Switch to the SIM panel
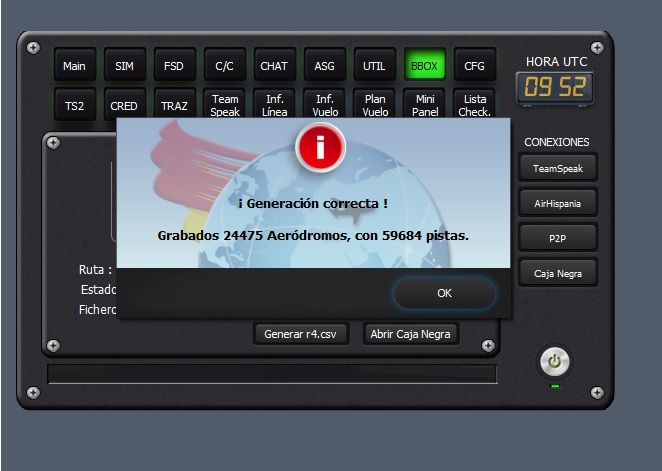 click(124, 66)
